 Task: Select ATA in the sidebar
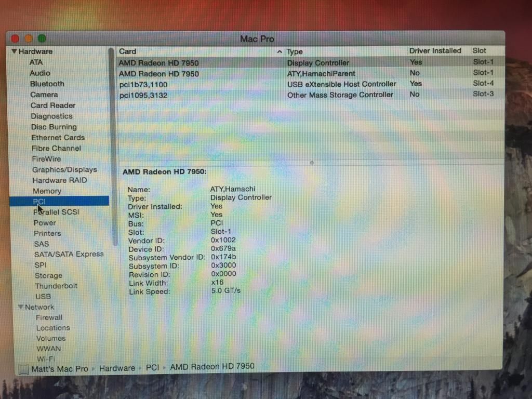click(36, 62)
